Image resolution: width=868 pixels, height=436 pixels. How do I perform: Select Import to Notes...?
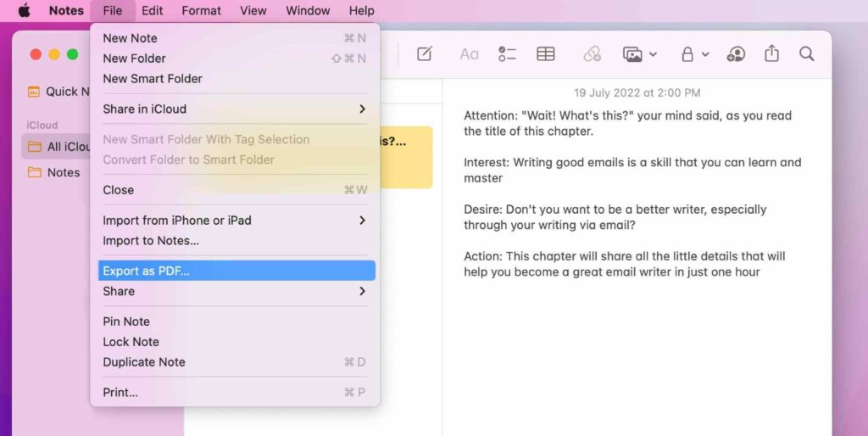[235, 240]
